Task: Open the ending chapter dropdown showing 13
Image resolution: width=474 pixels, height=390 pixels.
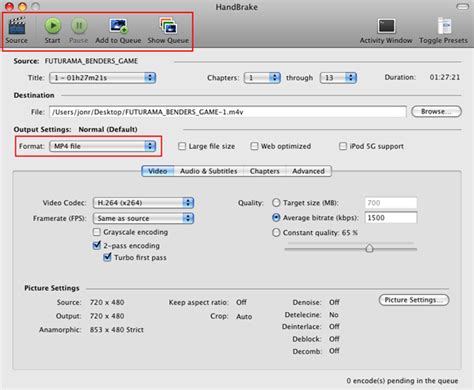Action: pyautogui.click(x=338, y=78)
